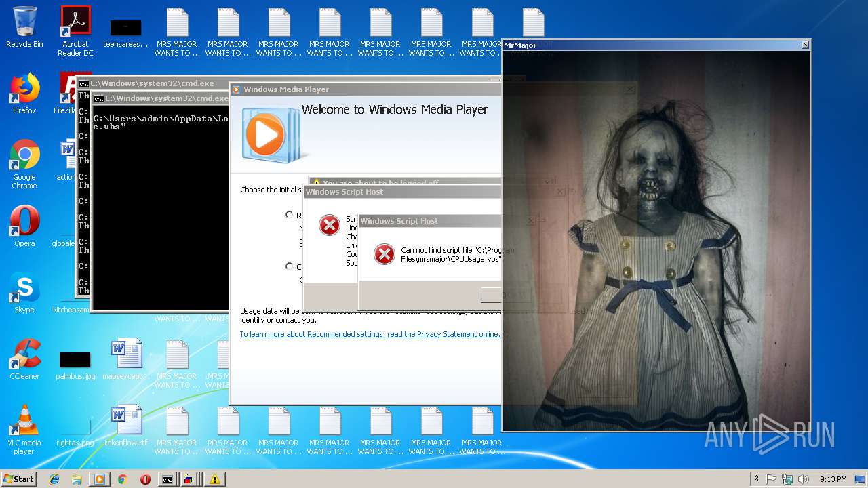Click the Opera icon in the taskbar

coord(145,479)
